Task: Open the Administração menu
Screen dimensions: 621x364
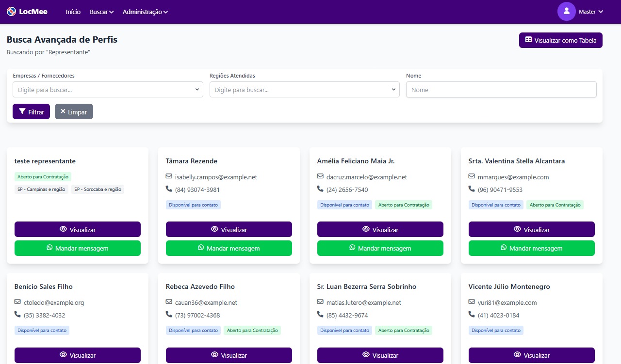Action: [x=145, y=12]
